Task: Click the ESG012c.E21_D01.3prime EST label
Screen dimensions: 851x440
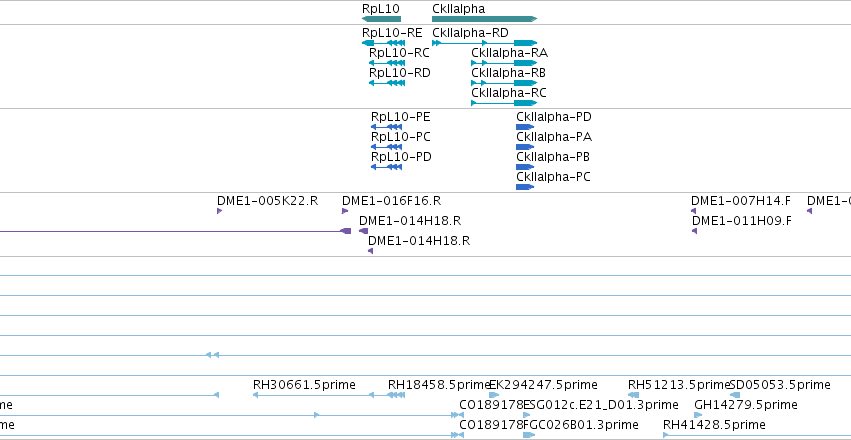Action: pyautogui.click(x=601, y=405)
